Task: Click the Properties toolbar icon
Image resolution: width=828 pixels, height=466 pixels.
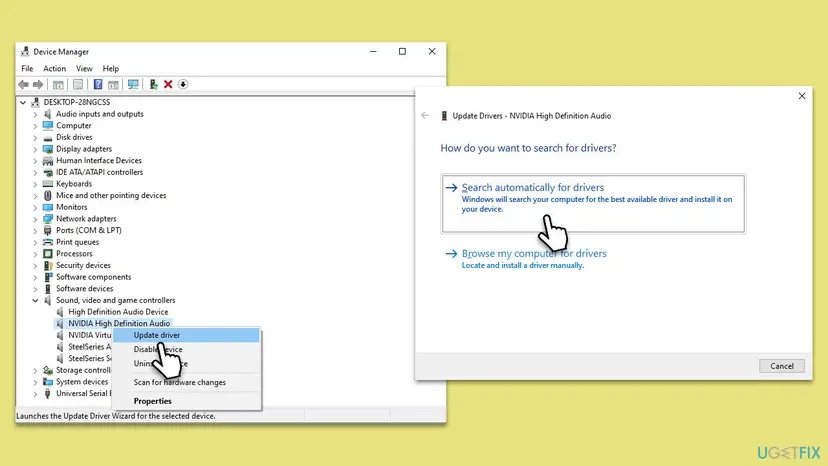Action: click(78, 85)
